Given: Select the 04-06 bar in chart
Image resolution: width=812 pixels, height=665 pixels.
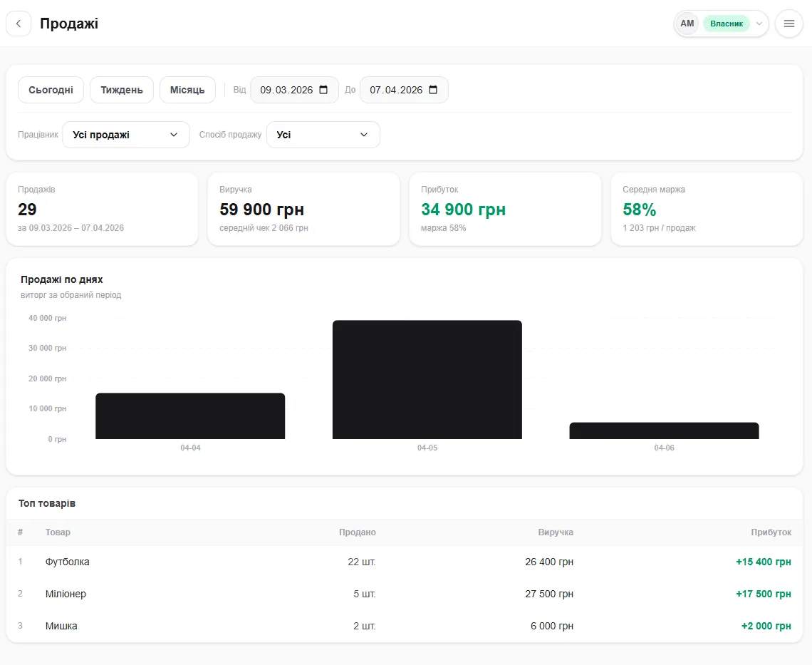Looking at the screenshot, I should click(x=664, y=431).
